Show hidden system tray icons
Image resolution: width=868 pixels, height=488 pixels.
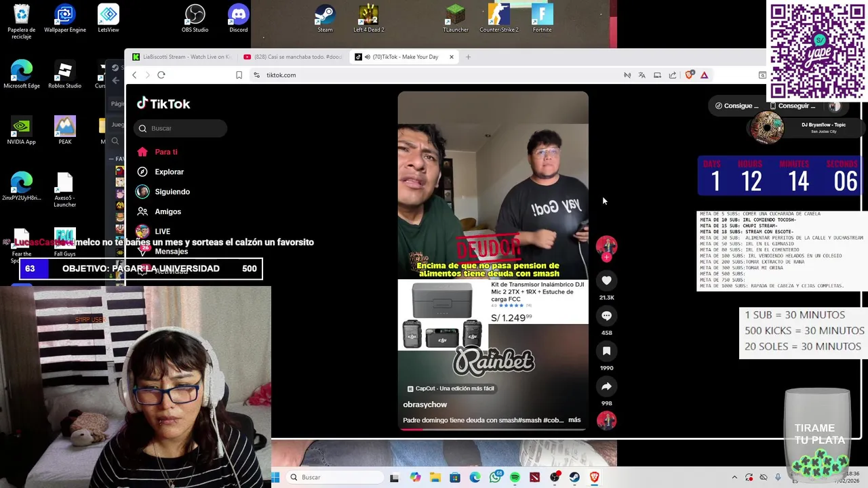[x=734, y=477]
